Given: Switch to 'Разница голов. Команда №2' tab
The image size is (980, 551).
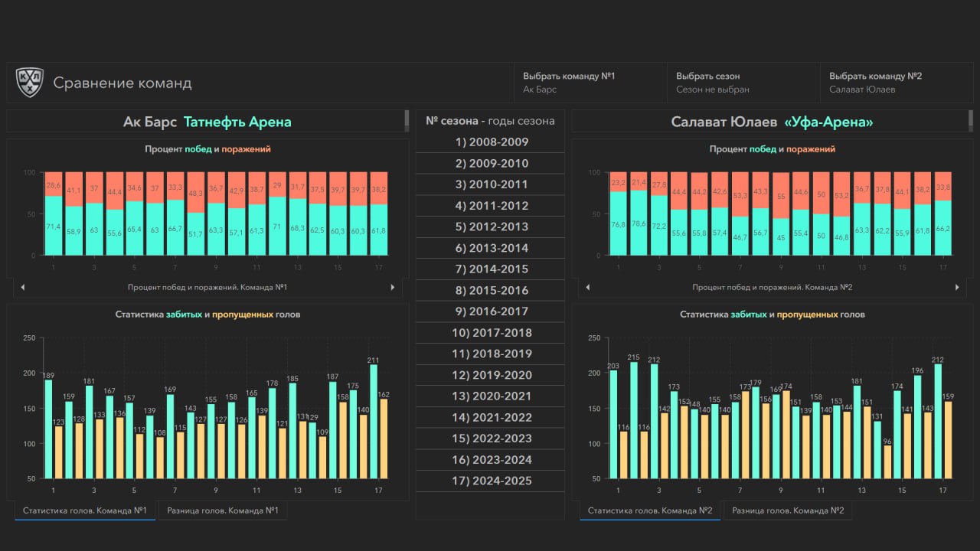Looking at the screenshot, I should point(788,510).
